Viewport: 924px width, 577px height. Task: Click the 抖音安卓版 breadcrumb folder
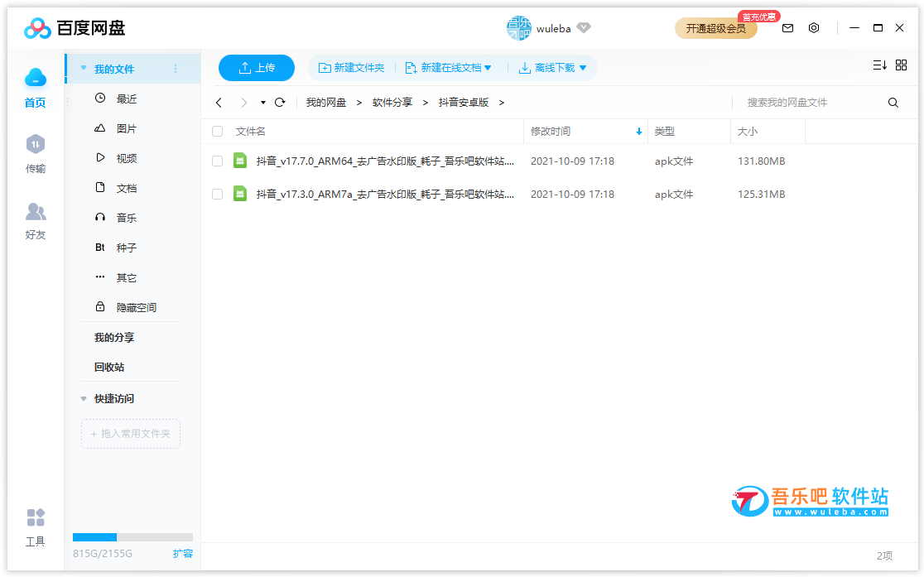tap(464, 103)
